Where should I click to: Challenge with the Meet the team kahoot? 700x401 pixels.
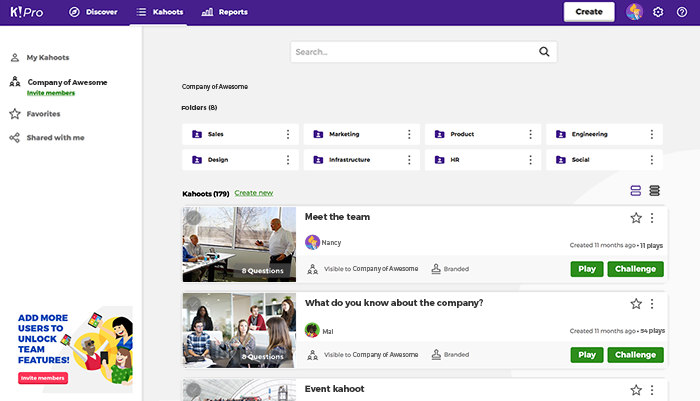click(x=636, y=269)
